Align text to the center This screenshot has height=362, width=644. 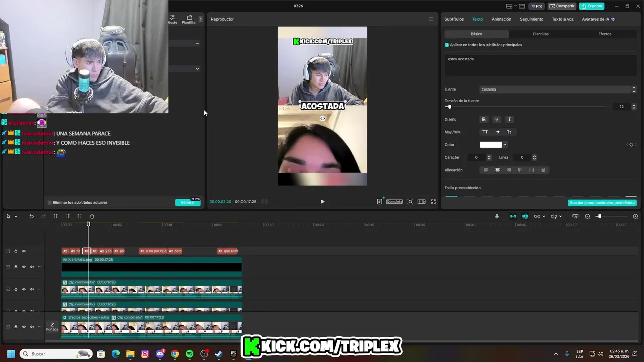coord(498,170)
